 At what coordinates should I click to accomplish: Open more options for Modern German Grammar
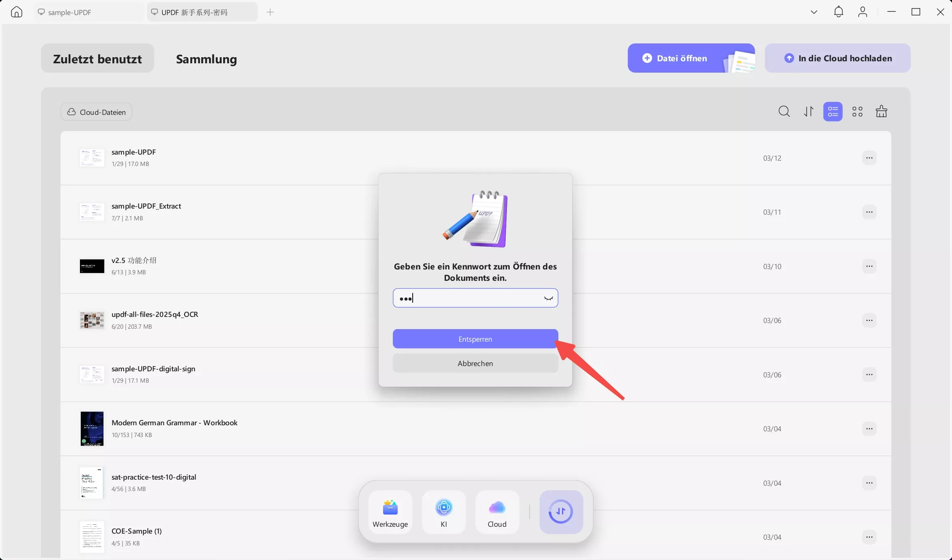coord(869,429)
